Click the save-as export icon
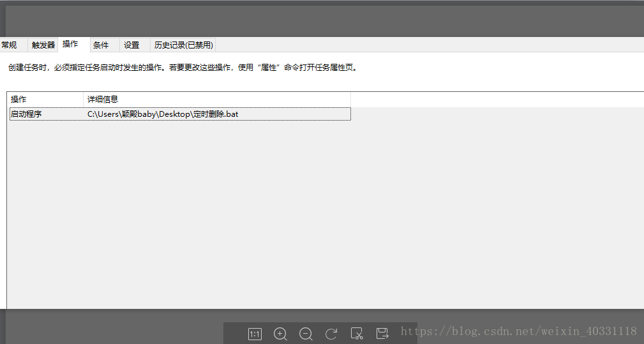Image resolution: width=644 pixels, height=344 pixels. [382, 334]
